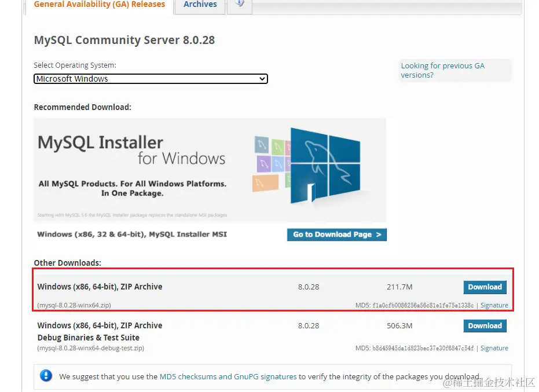Viewport: 539px width, 392px height.
Task: Follow the Looking for previous GA versions link
Action: pyautogui.click(x=443, y=70)
